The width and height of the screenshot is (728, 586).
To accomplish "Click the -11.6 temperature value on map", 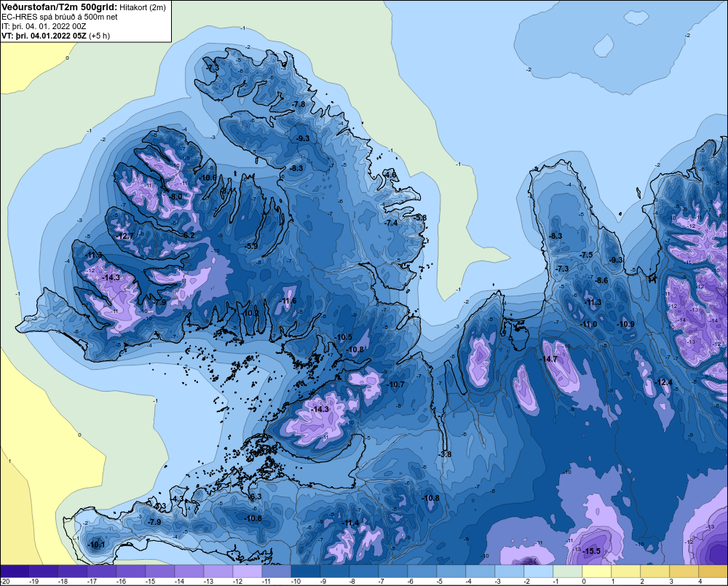I will 288,301.
